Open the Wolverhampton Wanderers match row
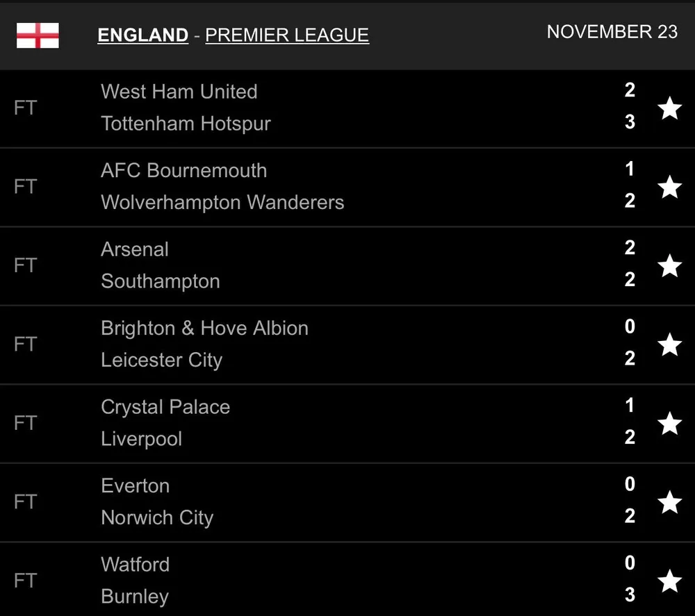The image size is (695, 616). point(222,203)
